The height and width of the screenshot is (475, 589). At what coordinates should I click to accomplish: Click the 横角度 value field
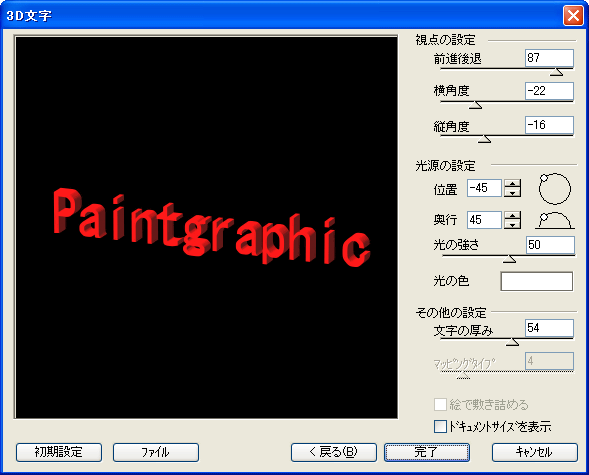click(549, 91)
